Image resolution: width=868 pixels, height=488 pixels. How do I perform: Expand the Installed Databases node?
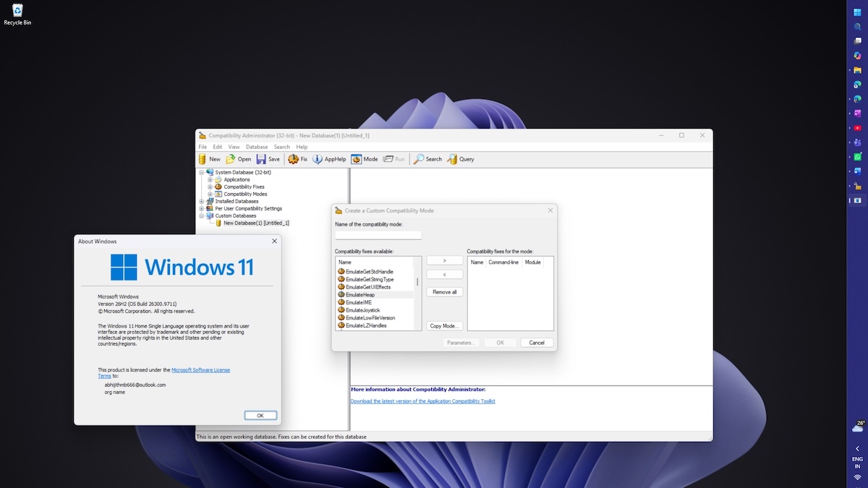pos(201,201)
